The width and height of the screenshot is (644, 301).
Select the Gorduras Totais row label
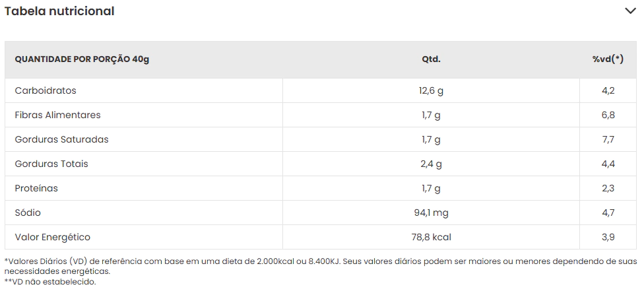coord(51,164)
